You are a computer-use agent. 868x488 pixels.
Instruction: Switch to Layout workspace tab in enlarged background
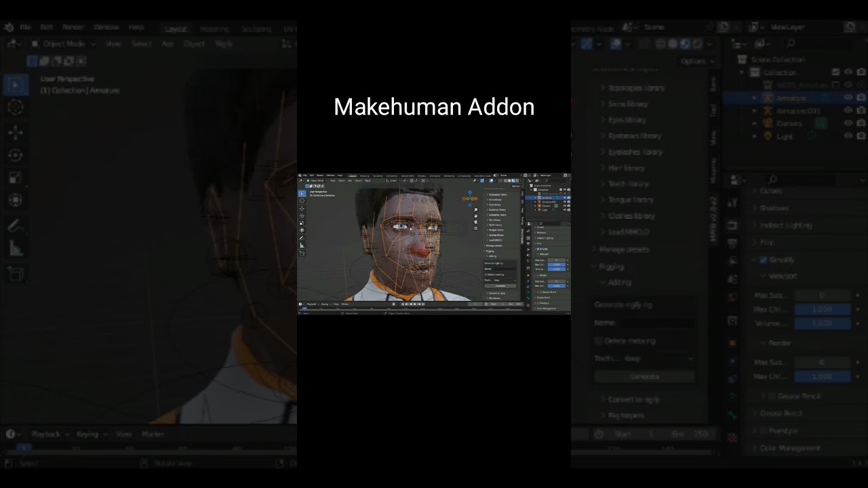point(176,28)
